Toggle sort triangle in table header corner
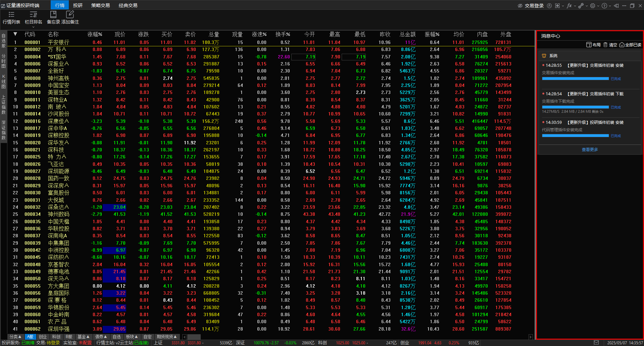This screenshot has height=346, width=644. 15,34
